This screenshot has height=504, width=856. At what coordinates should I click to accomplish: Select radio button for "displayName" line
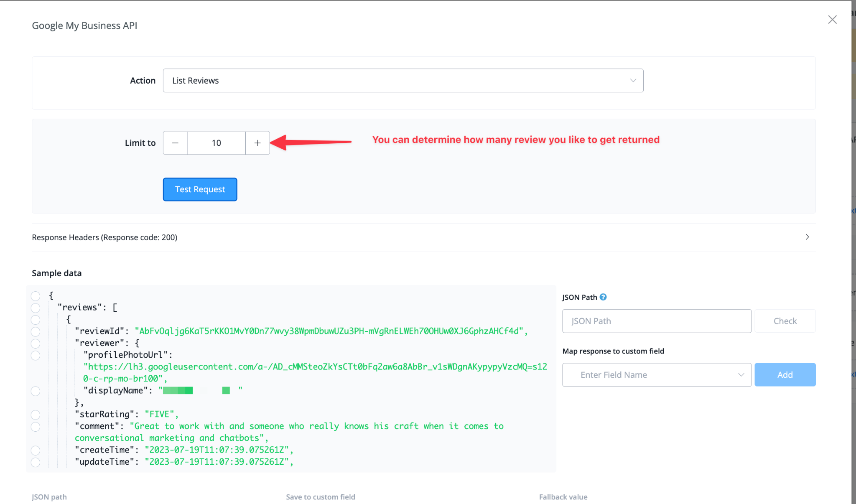pyautogui.click(x=36, y=391)
